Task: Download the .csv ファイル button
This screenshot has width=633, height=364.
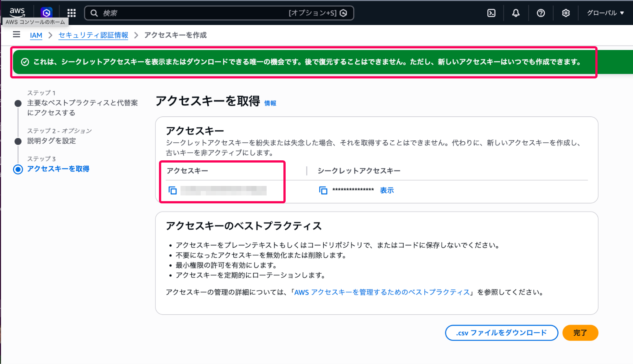Action: (501, 333)
